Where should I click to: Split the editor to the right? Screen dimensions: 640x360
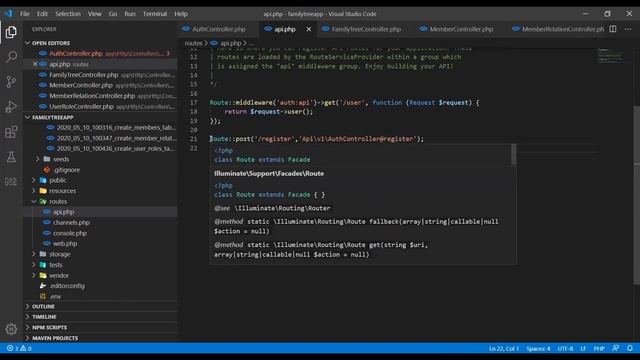(613, 29)
